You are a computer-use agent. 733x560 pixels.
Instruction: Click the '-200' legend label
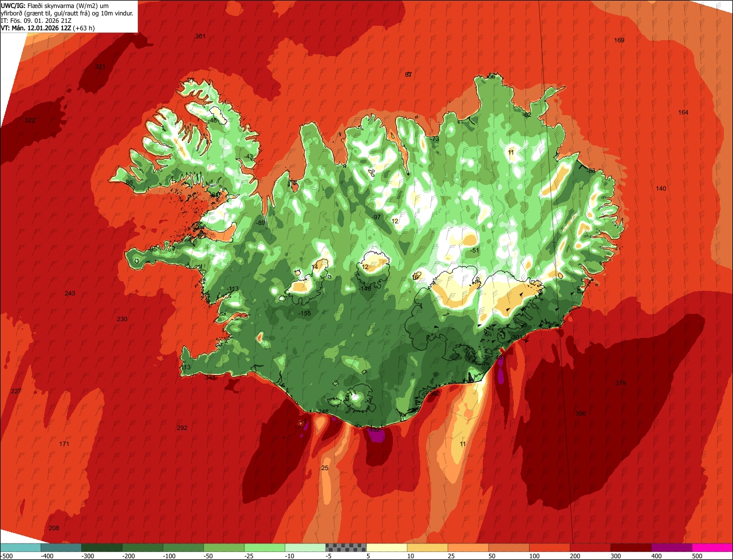pyautogui.click(x=128, y=556)
